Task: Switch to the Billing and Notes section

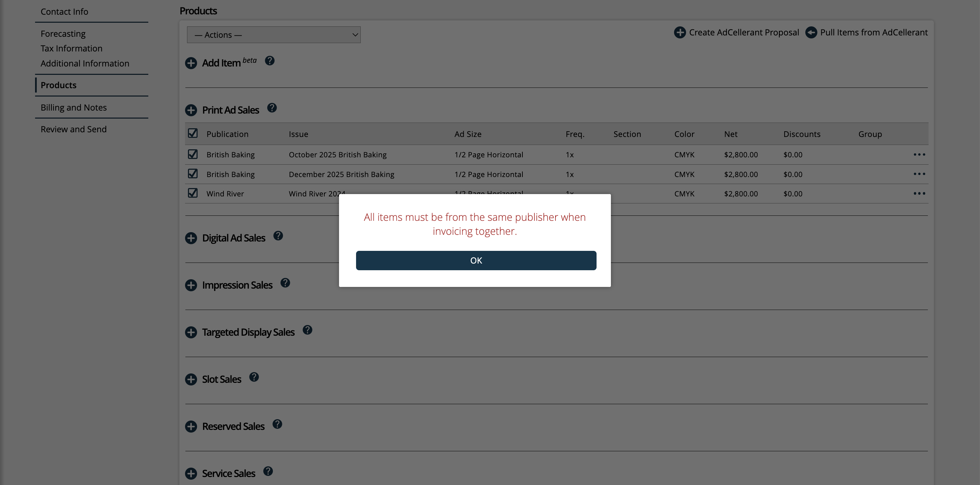Action: point(73,107)
